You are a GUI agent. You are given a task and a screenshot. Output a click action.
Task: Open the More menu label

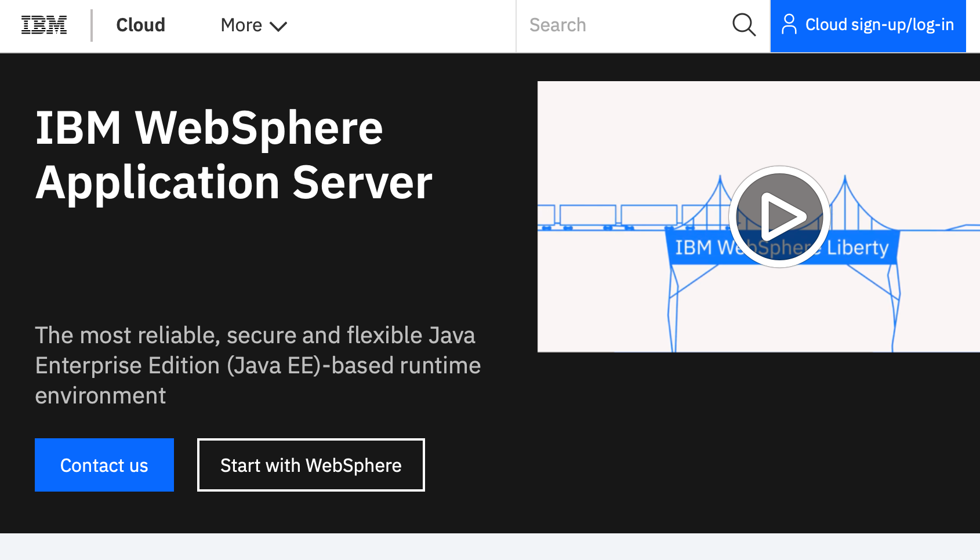click(241, 25)
